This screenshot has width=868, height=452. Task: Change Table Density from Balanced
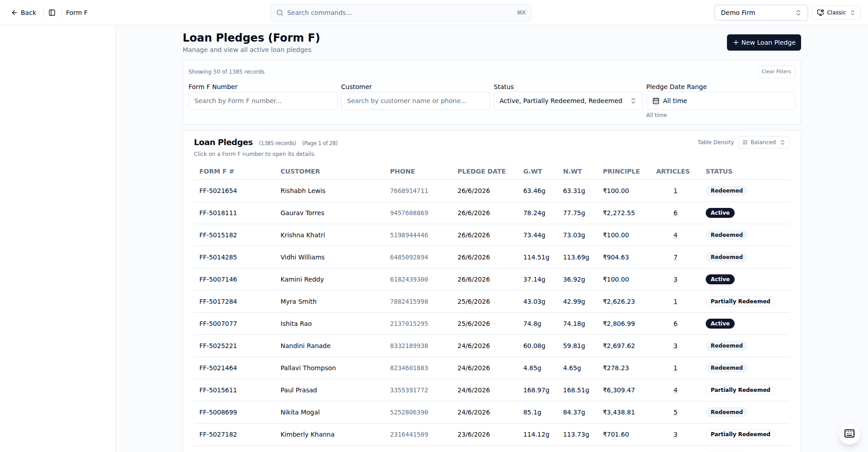[764, 142]
